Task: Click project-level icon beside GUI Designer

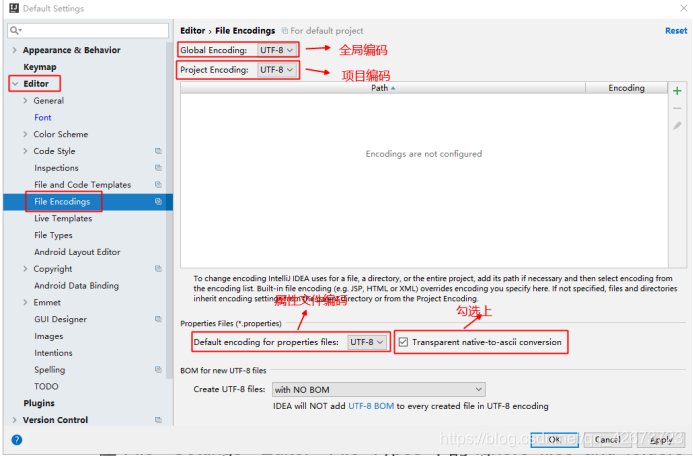Action: [x=158, y=319]
